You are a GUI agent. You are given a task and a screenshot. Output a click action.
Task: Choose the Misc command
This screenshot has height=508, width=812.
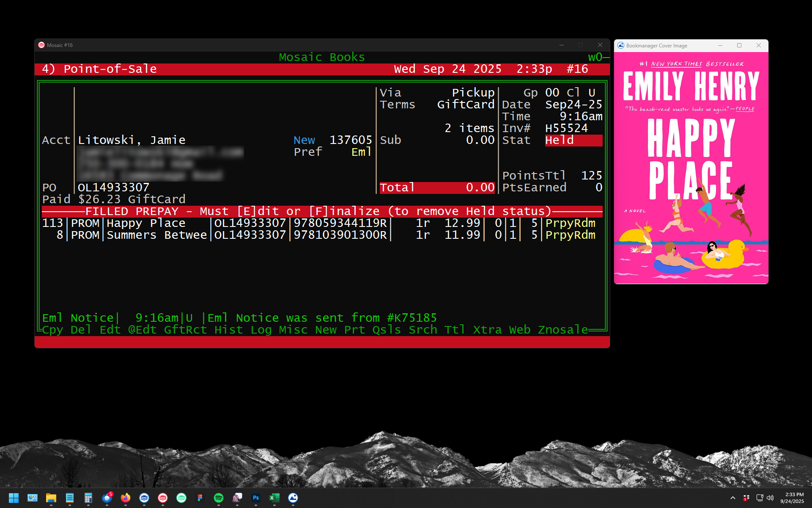coord(293,329)
